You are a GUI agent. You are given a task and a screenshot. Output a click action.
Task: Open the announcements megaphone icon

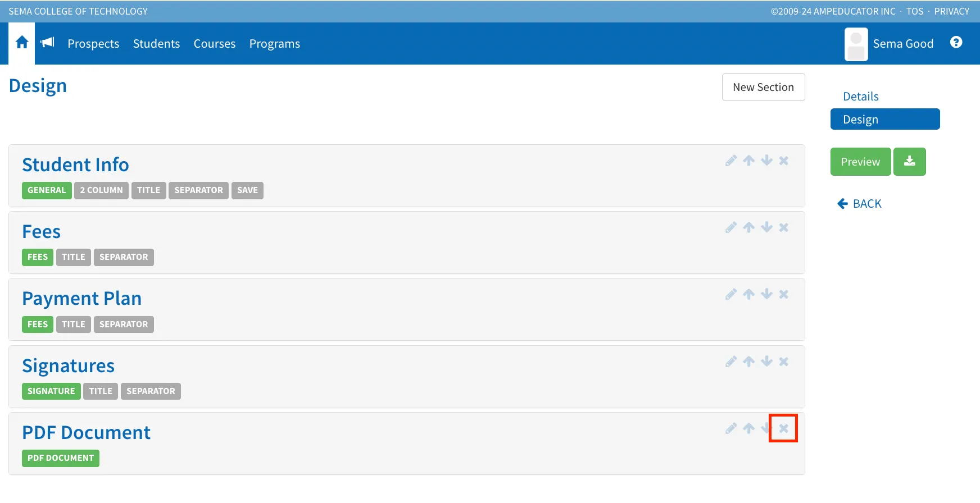click(48, 43)
